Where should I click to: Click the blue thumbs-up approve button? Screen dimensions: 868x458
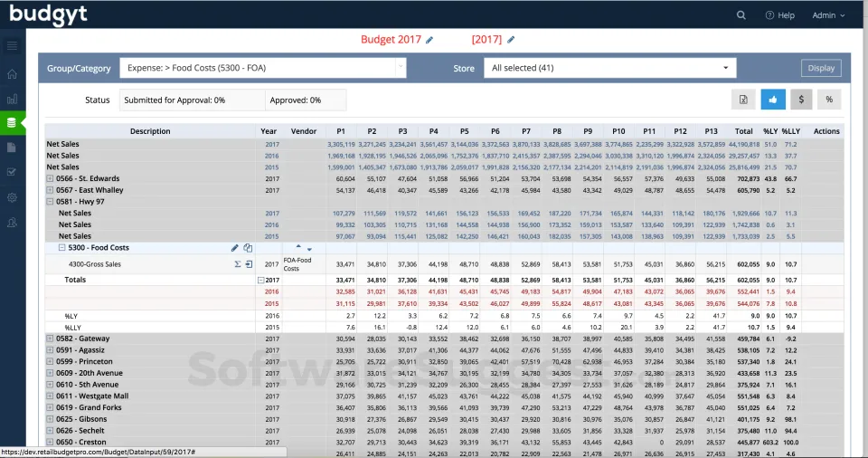click(x=773, y=100)
